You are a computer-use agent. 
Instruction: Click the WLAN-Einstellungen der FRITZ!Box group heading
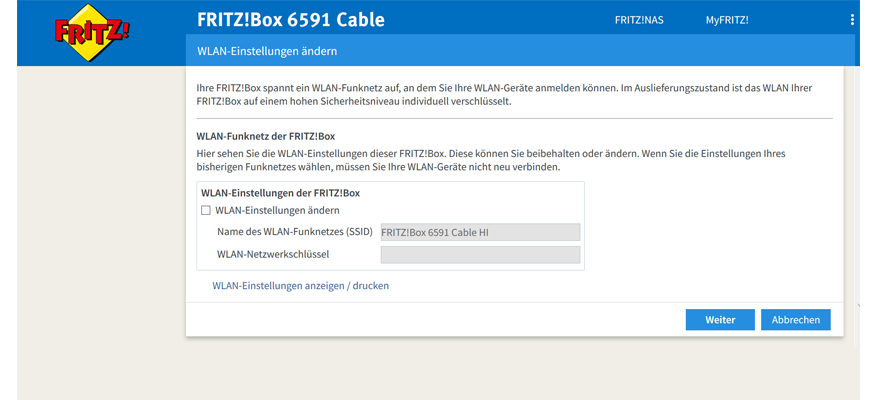pos(280,193)
